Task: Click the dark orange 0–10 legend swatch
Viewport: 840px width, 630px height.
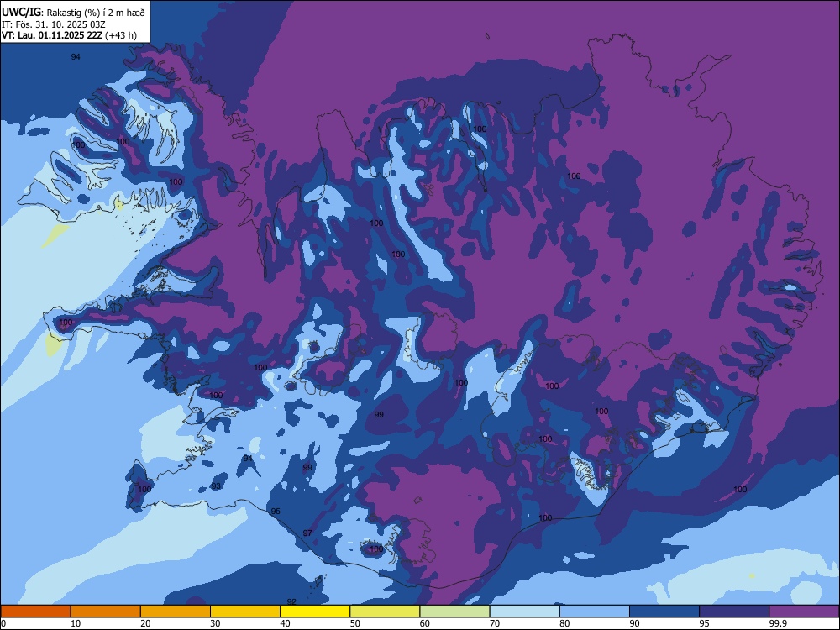Action: [x=35, y=612]
